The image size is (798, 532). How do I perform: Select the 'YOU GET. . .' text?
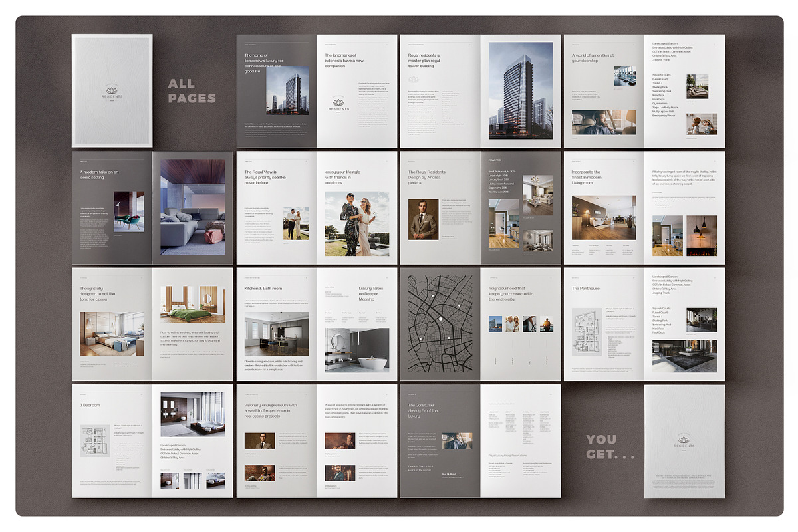tap(610, 447)
